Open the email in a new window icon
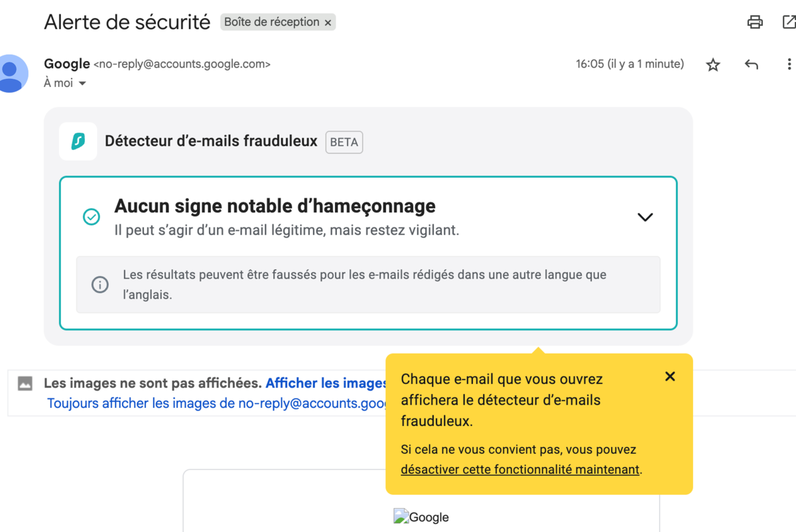Viewport: 796px width, 532px height. click(x=791, y=21)
